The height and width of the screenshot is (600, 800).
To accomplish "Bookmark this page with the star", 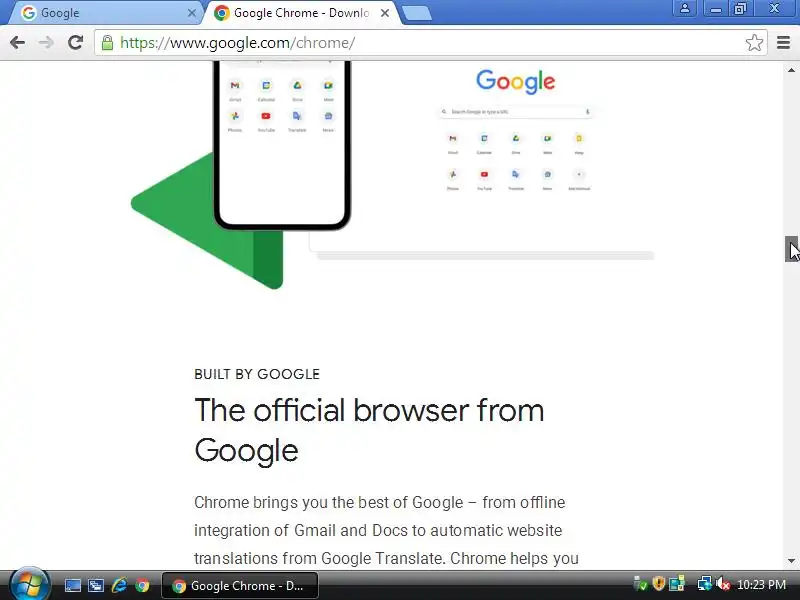I will [x=754, y=43].
